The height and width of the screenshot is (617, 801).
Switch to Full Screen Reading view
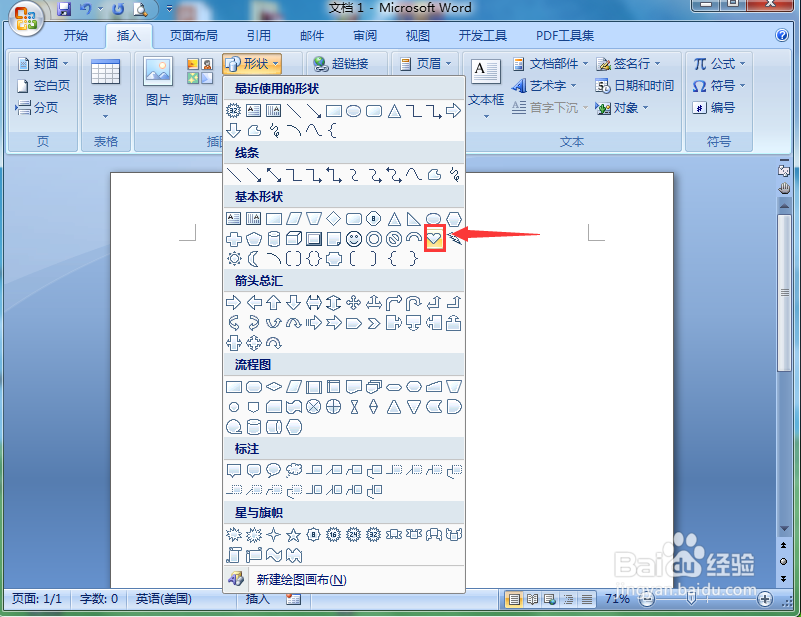pyautogui.click(x=532, y=599)
